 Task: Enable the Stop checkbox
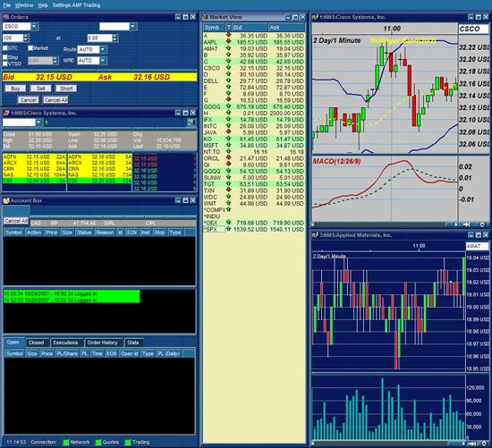(x=5, y=57)
